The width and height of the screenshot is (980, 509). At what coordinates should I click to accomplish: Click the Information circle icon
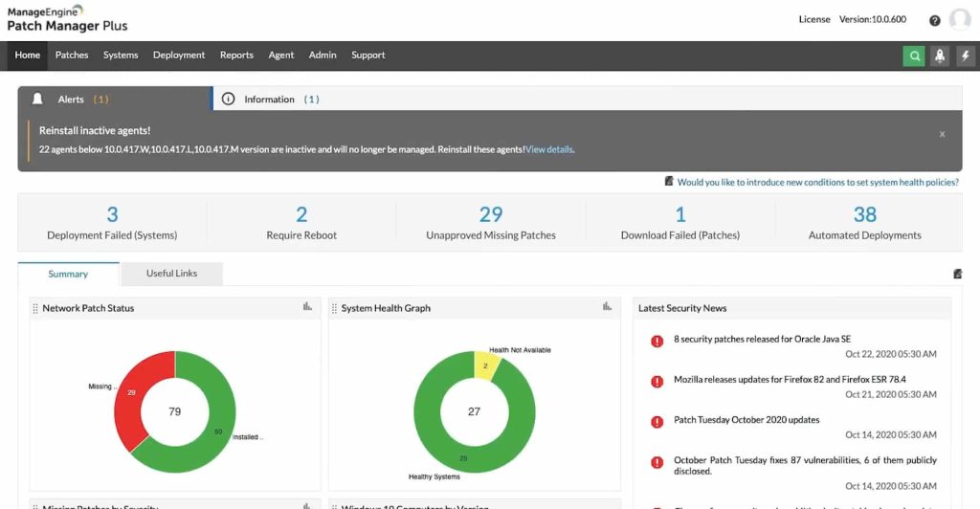(x=228, y=99)
